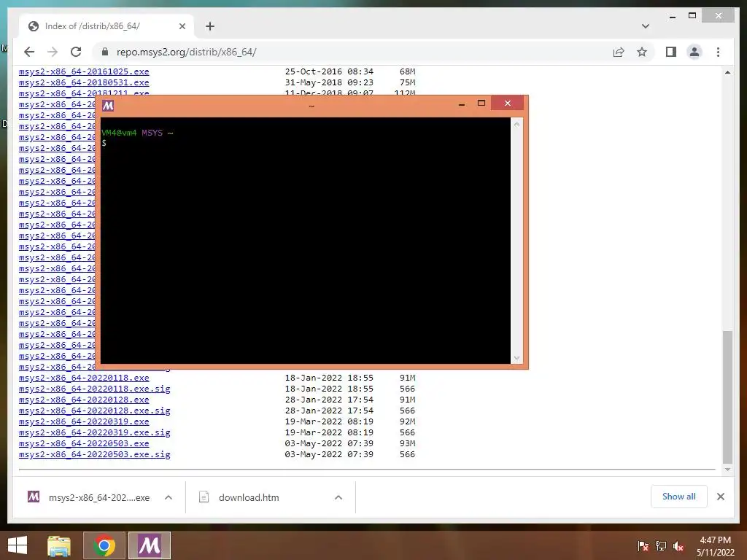
Task: Click terminal scrollbar down arrow
Action: (517, 357)
